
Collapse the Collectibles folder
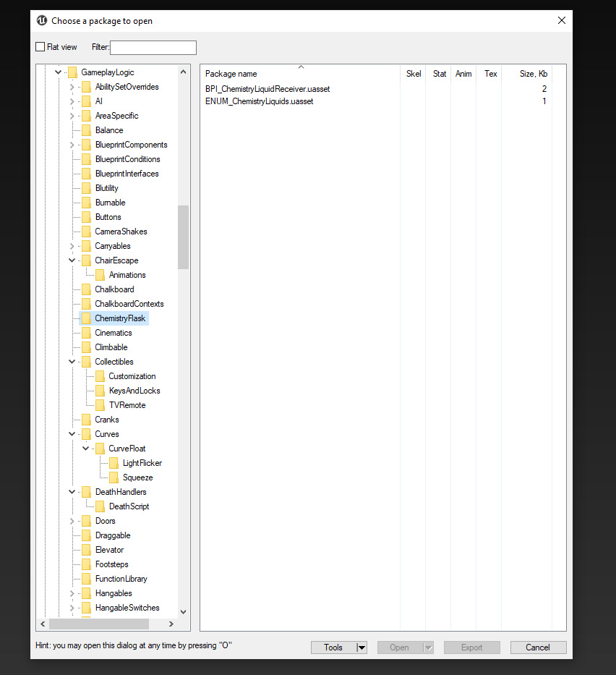point(72,362)
